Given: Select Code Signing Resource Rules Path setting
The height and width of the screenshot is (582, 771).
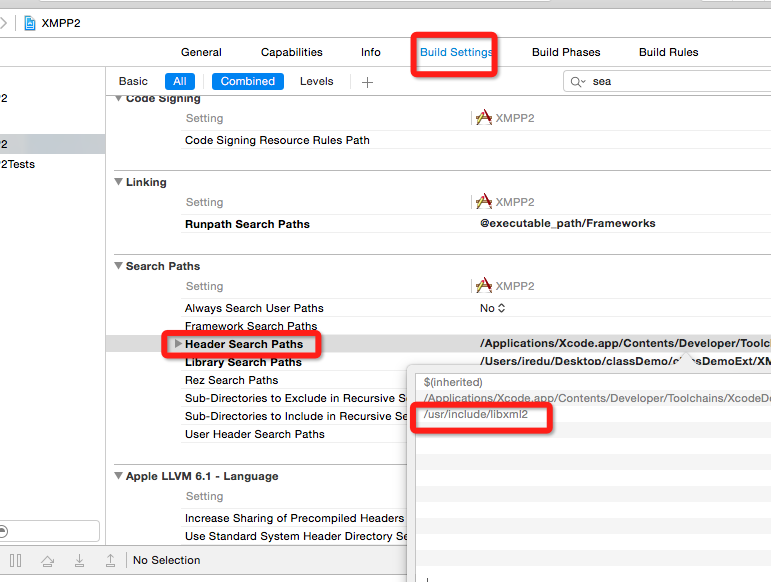Looking at the screenshot, I should [277, 140].
